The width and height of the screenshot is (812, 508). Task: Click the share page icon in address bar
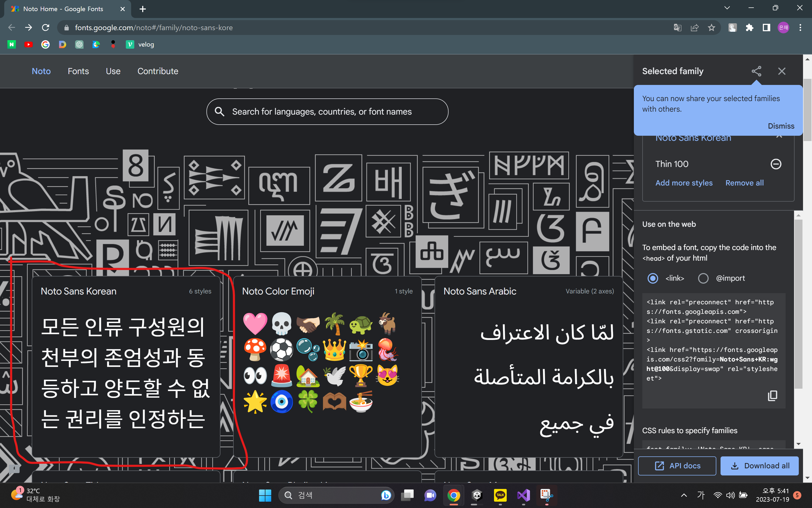695,28
